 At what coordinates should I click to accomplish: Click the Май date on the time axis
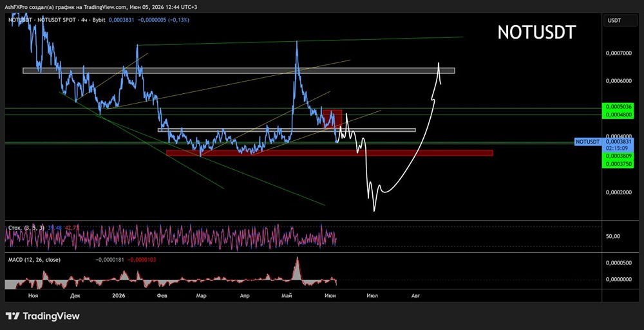287,295
